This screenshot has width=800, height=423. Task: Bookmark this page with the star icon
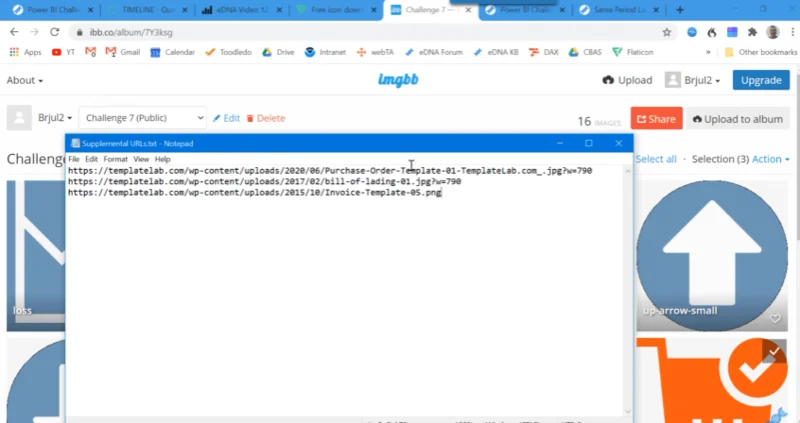coord(666,32)
